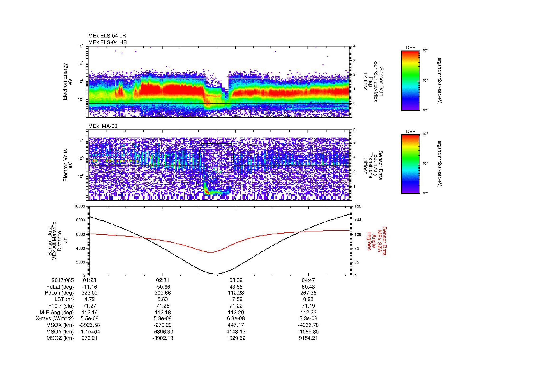The width and height of the screenshot is (555, 392).
Task: Click the 'Electron Volts eV' axis label
Action: [x=68, y=165]
